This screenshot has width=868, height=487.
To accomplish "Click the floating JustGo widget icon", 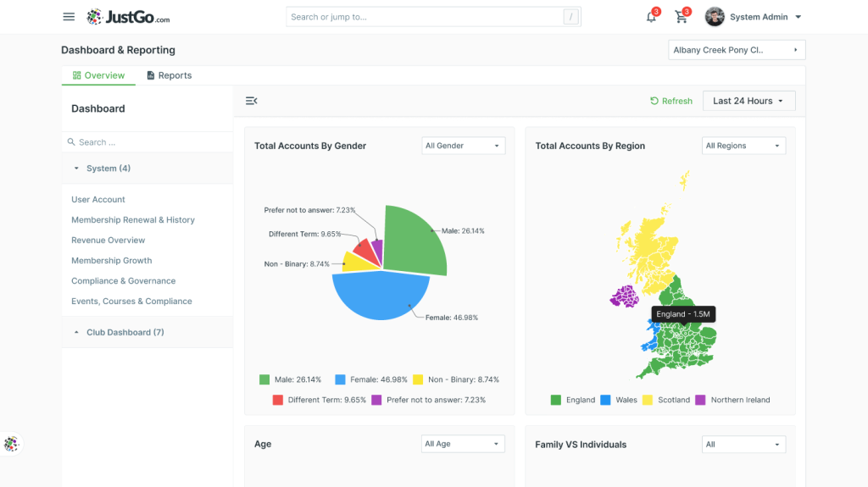I will point(11,444).
